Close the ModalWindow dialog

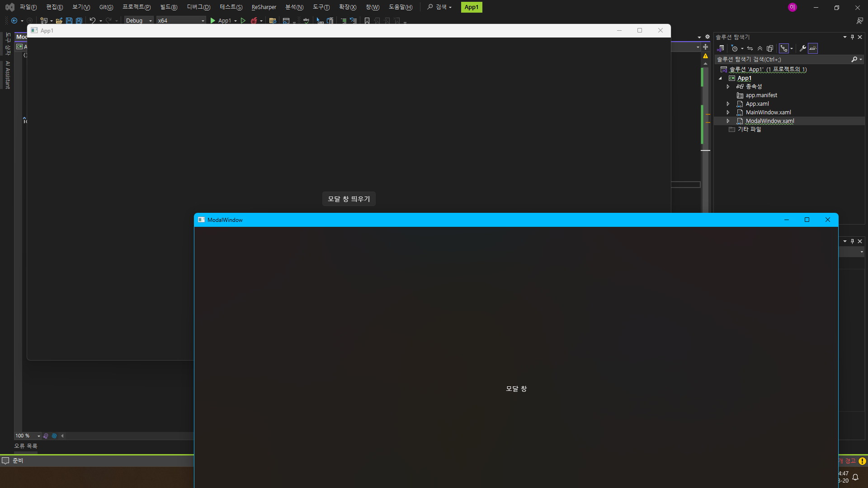(828, 220)
